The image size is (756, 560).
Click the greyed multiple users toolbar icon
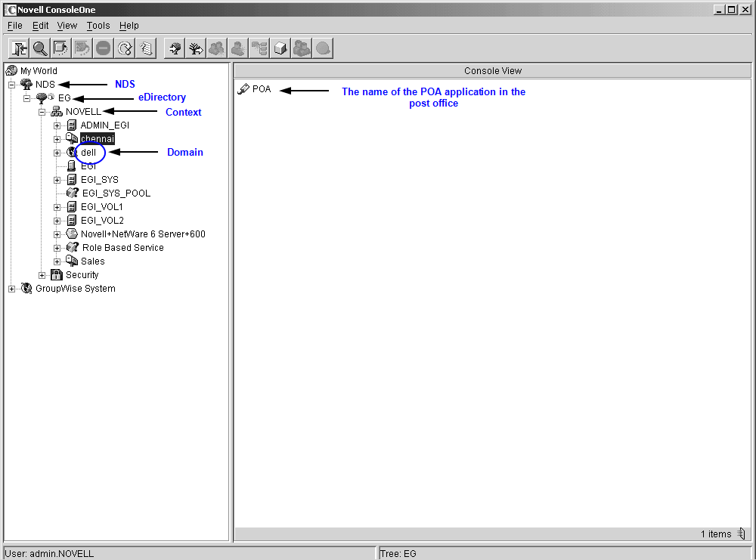[x=302, y=48]
